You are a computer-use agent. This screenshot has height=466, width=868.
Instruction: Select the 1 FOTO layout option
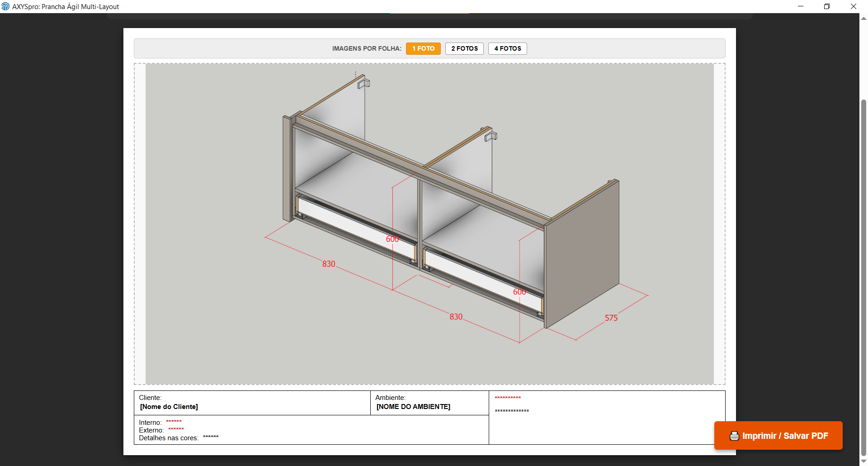(x=423, y=48)
